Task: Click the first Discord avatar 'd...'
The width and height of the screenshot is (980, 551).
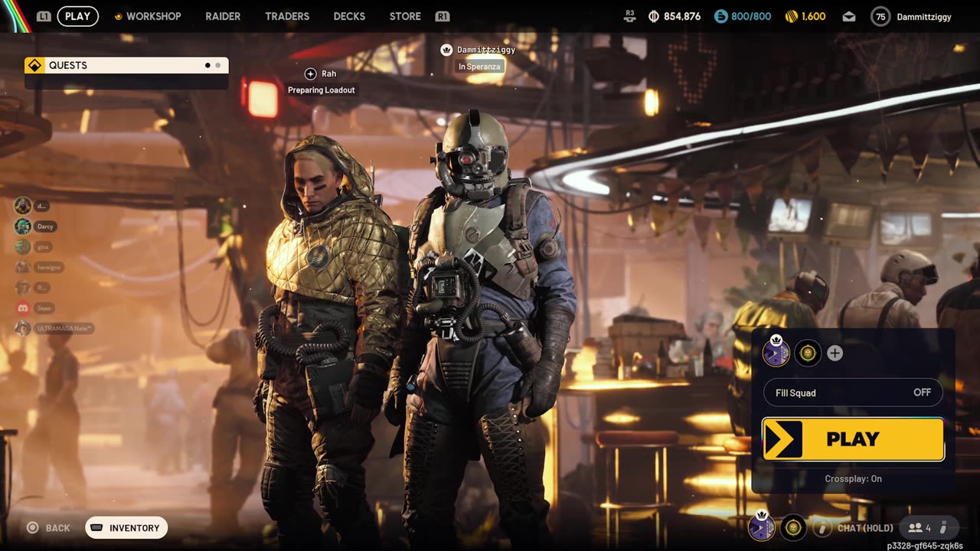Action: pyautogui.click(x=23, y=205)
